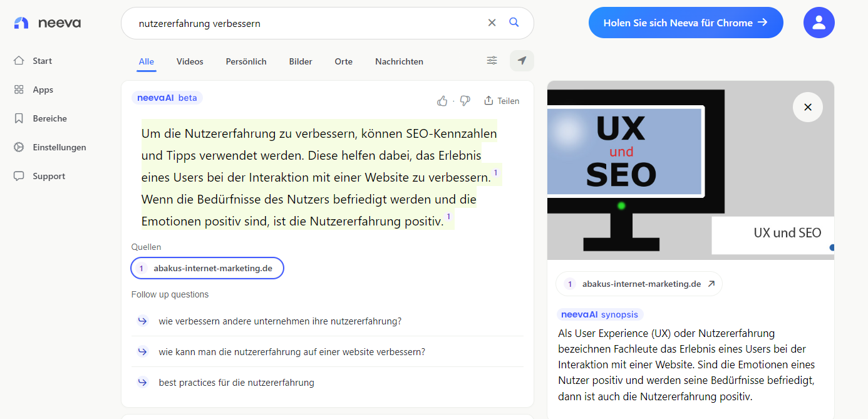Open Start in the sidebar
This screenshot has height=419, width=868.
point(33,61)
